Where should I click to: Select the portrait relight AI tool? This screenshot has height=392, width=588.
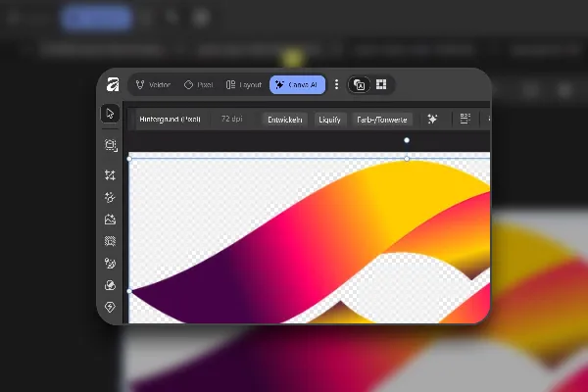110,264
